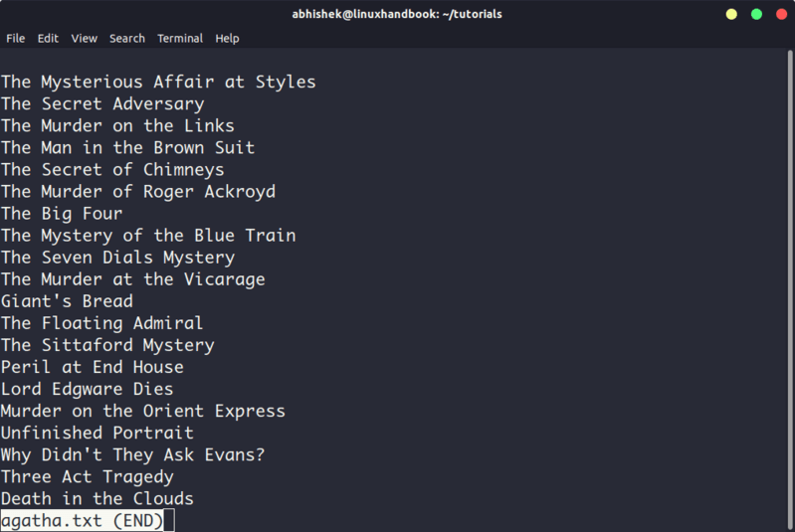Open the Search menu
795x532 pixels.
(x=127, y=39)
